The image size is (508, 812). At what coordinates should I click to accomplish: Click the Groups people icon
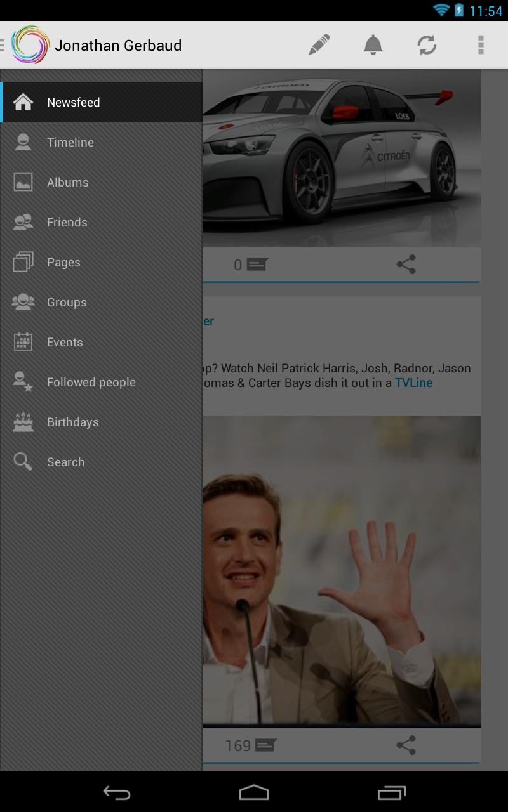pyautogui.click(x=23, y=302)
